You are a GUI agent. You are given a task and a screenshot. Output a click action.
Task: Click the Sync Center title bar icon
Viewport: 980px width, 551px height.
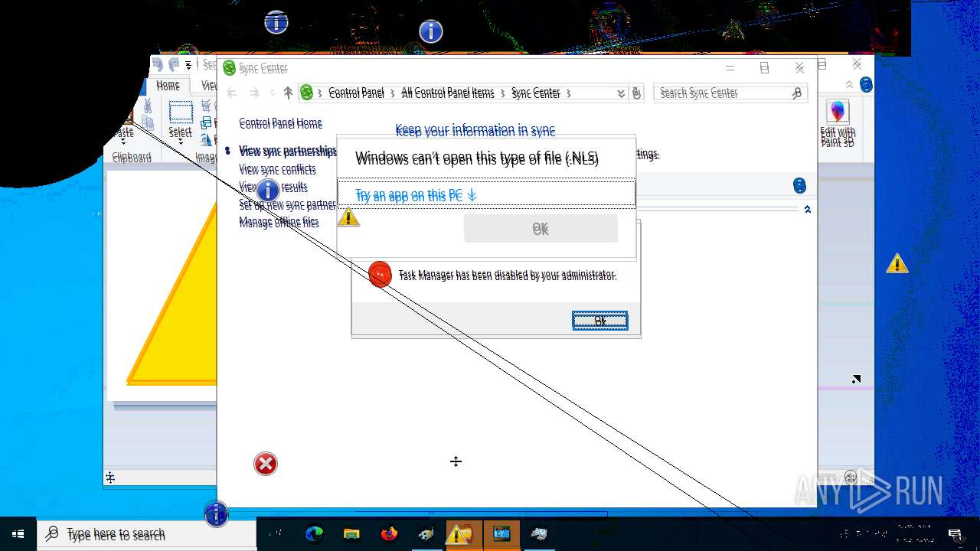click(x=229, y=68)
